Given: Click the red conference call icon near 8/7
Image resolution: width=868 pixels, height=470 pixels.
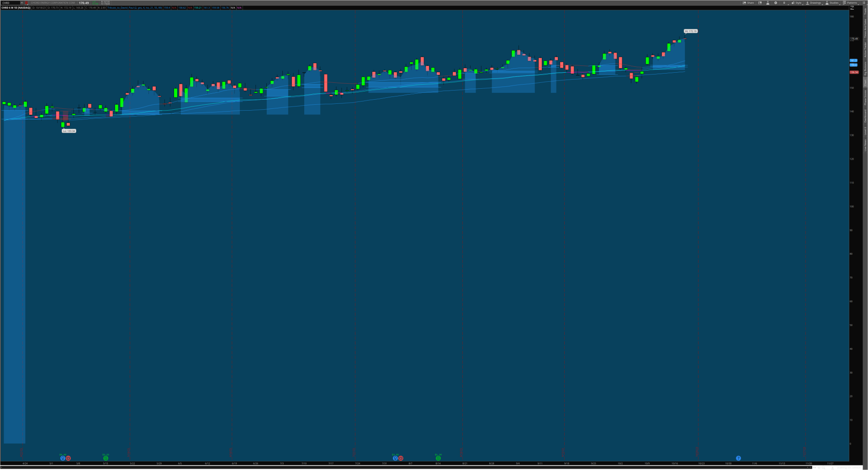Looking at the screenshot, I should pyautogui.click(x=401, y=458).
